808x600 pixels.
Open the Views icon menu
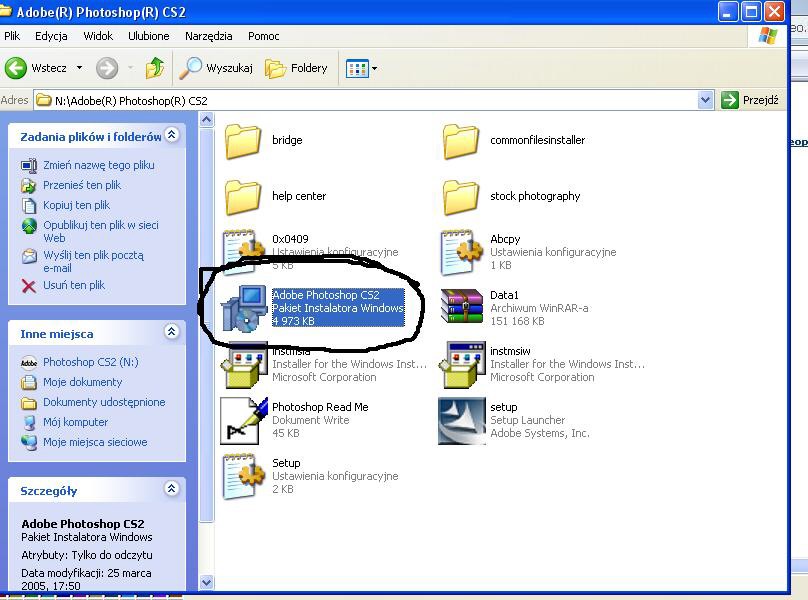pos(361,68)
